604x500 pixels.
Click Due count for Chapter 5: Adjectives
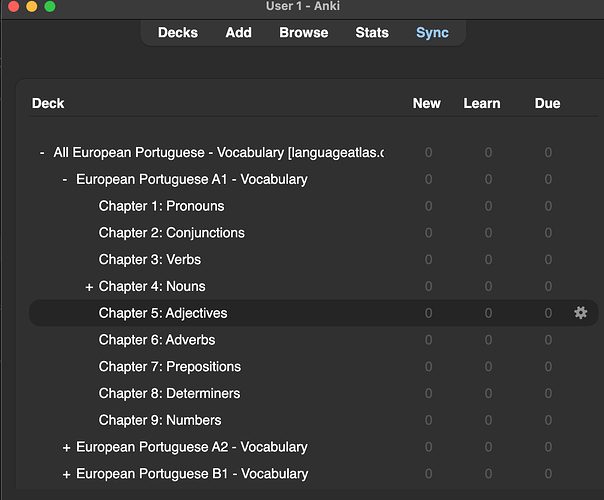pyautogui.click(x=548, y=313)
